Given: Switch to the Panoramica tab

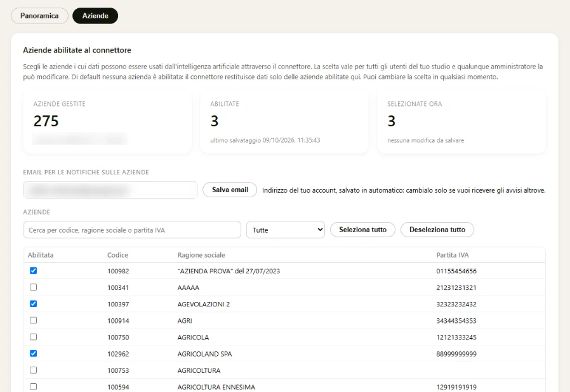Looking at the screenshot, I should click(39, 16).
